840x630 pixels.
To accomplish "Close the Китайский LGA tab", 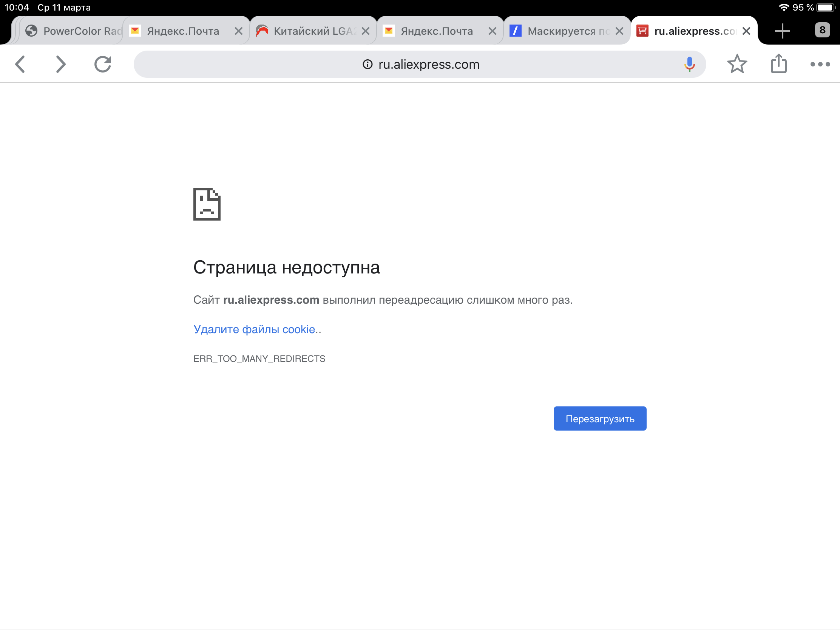I will tap(365, 31).
